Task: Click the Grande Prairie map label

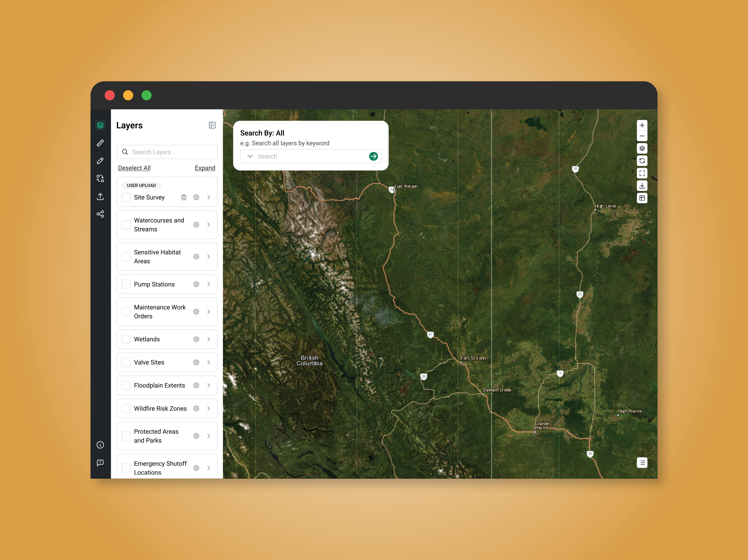Action: point(542,426)
